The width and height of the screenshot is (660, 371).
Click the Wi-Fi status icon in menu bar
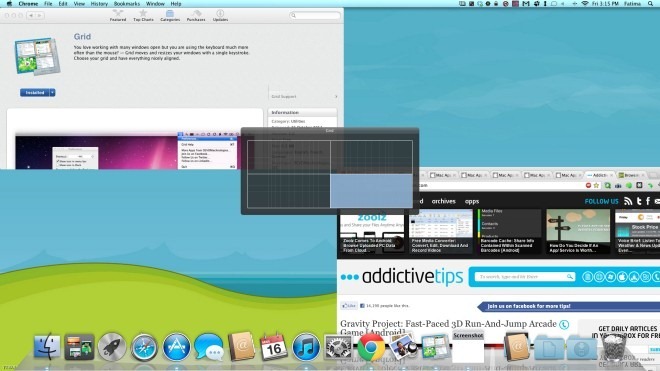(x=585, y=4)
